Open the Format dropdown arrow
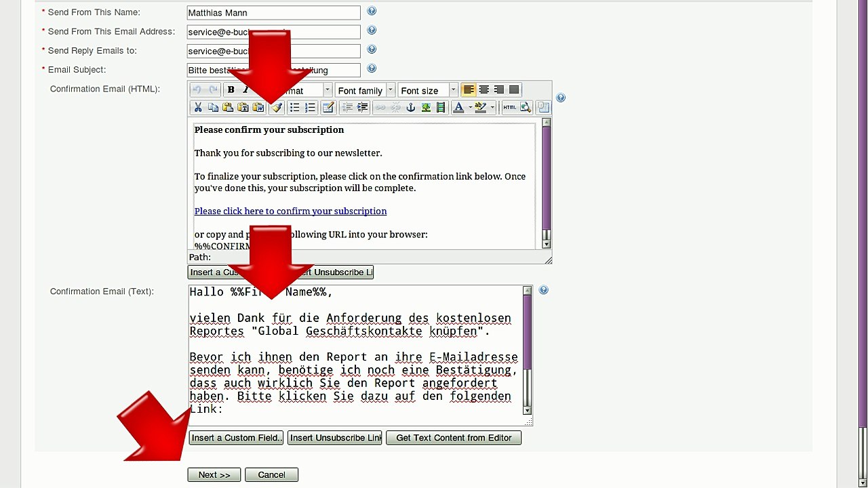 click(328, 90)
